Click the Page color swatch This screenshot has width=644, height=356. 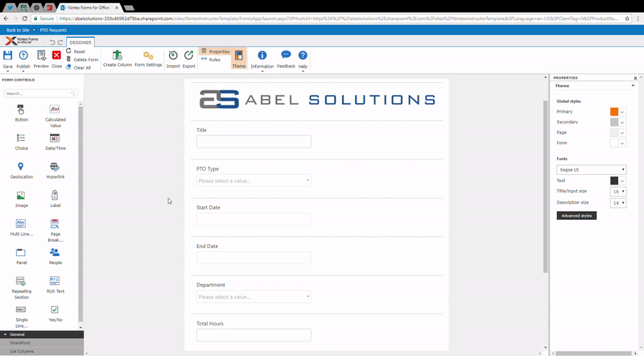[x=614, y=132]
